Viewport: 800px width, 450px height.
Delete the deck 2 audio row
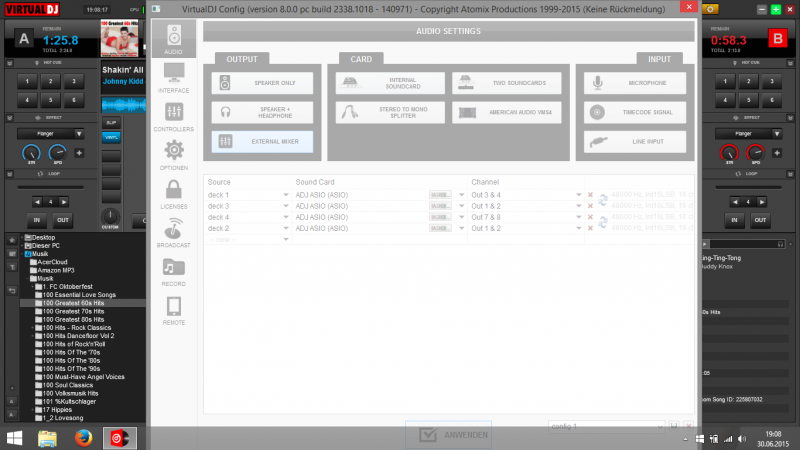[590, 229]
